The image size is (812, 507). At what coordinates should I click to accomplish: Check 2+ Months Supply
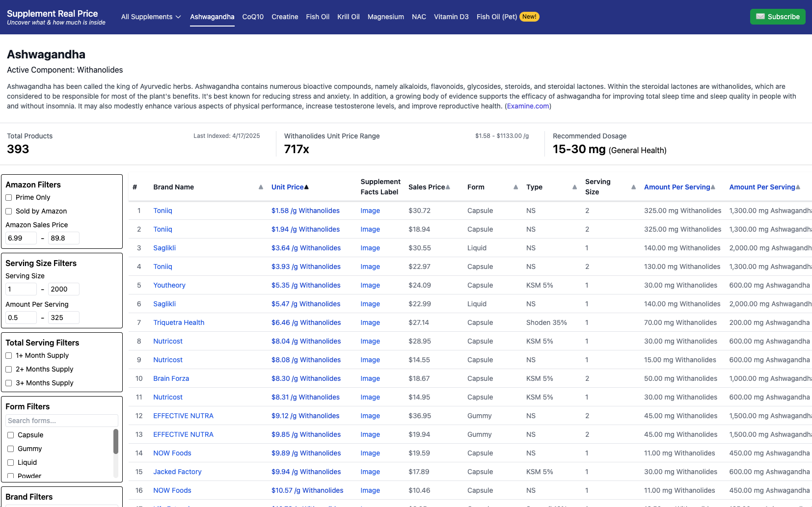coord(9,369)
